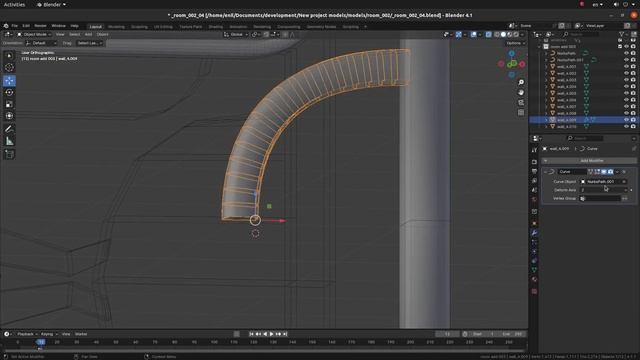The width and height of the screenshot is (640, 360).
Task: Hide wall_4.001 in viewport via eye icon
Action: click(626, 67)
